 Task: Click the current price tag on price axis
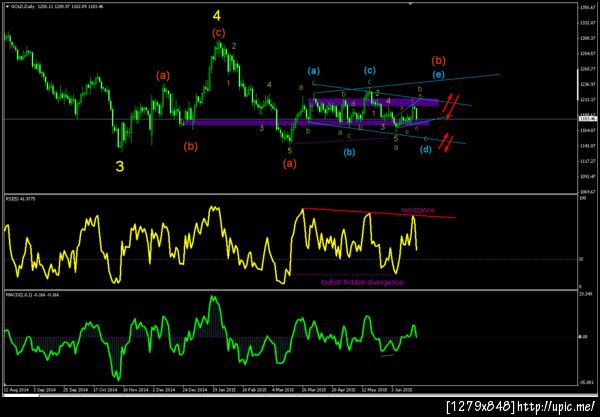(x=588, y=119)
